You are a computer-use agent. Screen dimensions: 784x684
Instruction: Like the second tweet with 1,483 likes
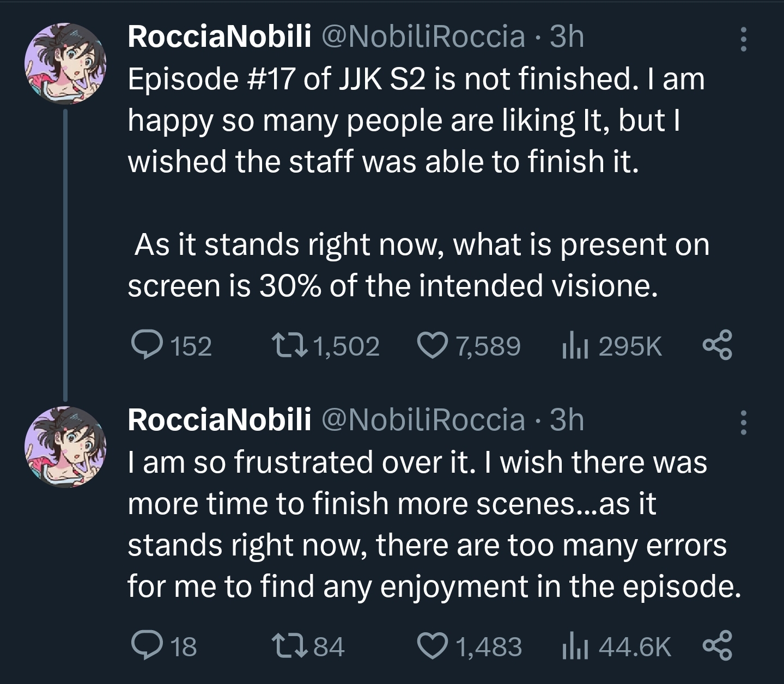pyautogui.click(x=431, y=646)
